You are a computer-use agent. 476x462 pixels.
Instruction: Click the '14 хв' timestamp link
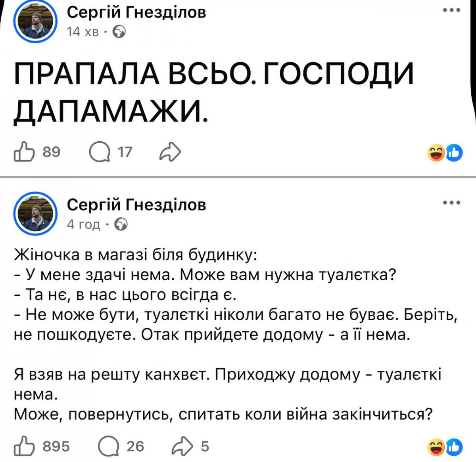83,32
